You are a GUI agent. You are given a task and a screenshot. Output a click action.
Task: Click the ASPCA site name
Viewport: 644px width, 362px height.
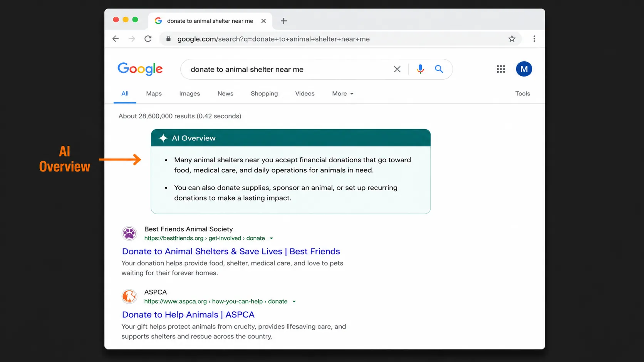(156, 292)
